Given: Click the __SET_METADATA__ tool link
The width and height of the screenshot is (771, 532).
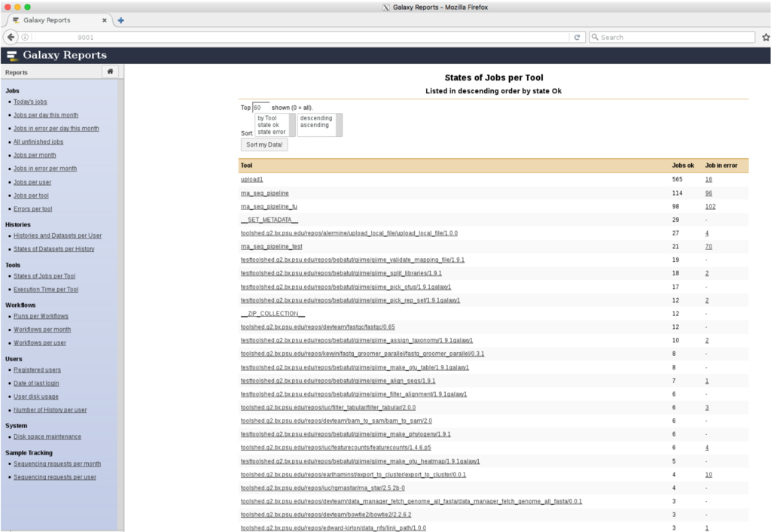Looking at the screenshot, I should [x=270, y=220].
